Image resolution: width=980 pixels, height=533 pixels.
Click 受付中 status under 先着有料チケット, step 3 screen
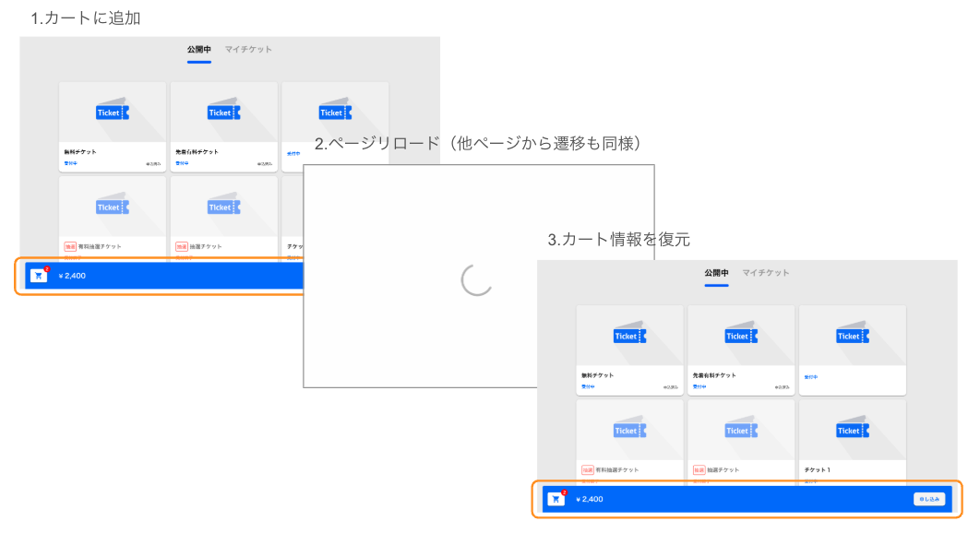tap(699, 386)
